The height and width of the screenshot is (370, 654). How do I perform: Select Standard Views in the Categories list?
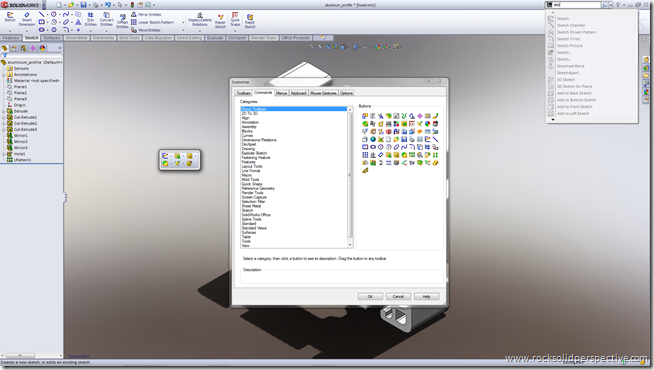click(254, 228)
